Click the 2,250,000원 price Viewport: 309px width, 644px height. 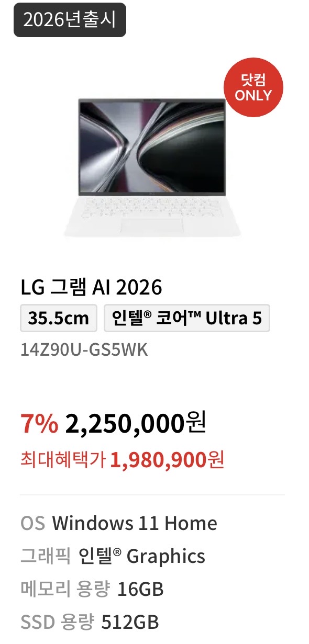coord(136,423)
